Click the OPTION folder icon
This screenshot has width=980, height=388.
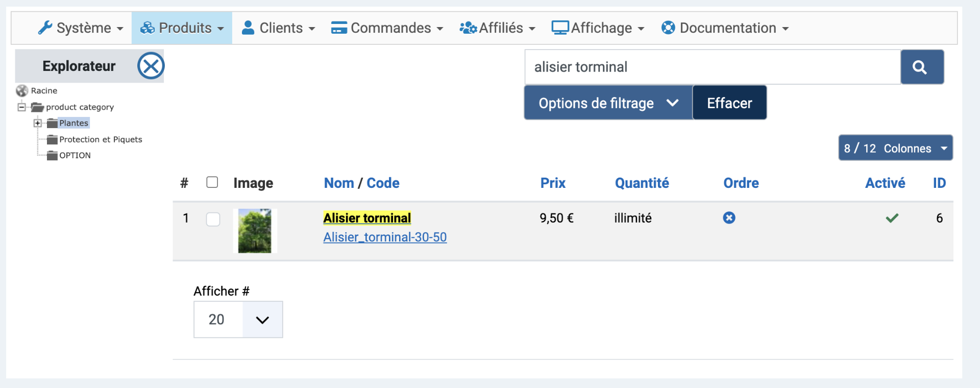[52, 156]
